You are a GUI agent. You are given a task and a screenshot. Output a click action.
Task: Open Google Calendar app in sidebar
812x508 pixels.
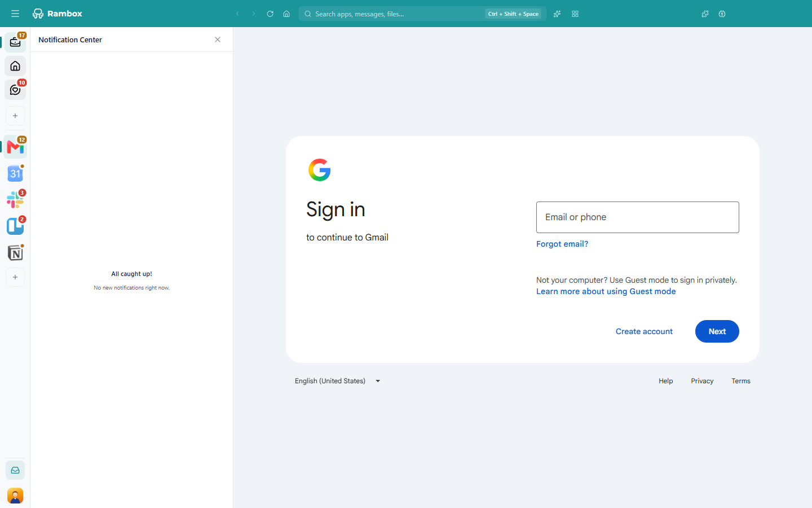pos(15,173)
